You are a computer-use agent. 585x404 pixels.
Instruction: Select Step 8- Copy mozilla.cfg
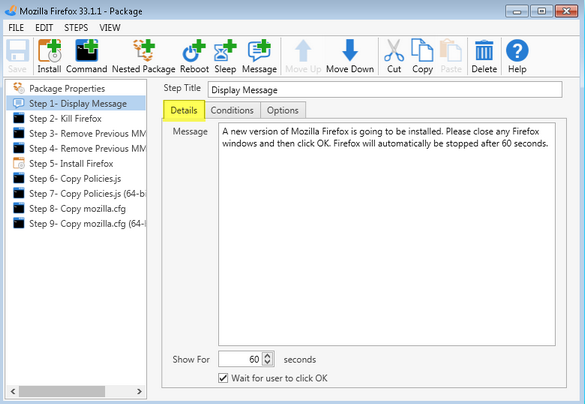(x=76, y=209)
